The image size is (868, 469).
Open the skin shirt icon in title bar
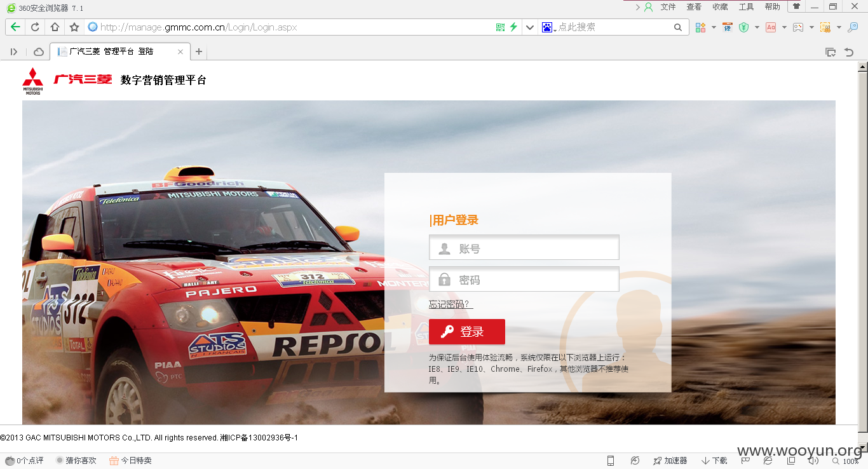796,6
